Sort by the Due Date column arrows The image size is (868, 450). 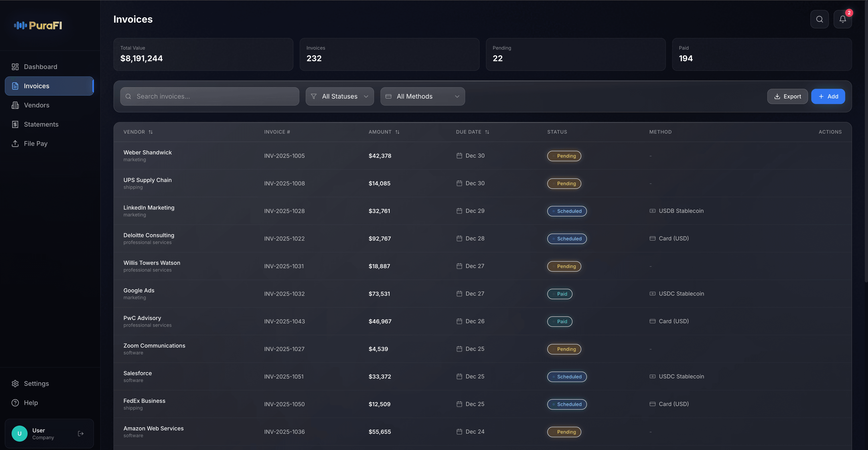[487, 132]
